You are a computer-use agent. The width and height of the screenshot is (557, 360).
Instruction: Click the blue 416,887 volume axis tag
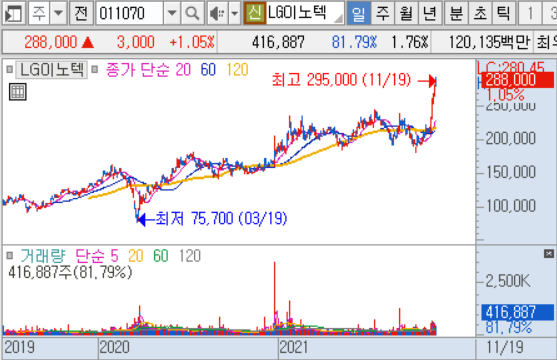[x=517, y=313]
